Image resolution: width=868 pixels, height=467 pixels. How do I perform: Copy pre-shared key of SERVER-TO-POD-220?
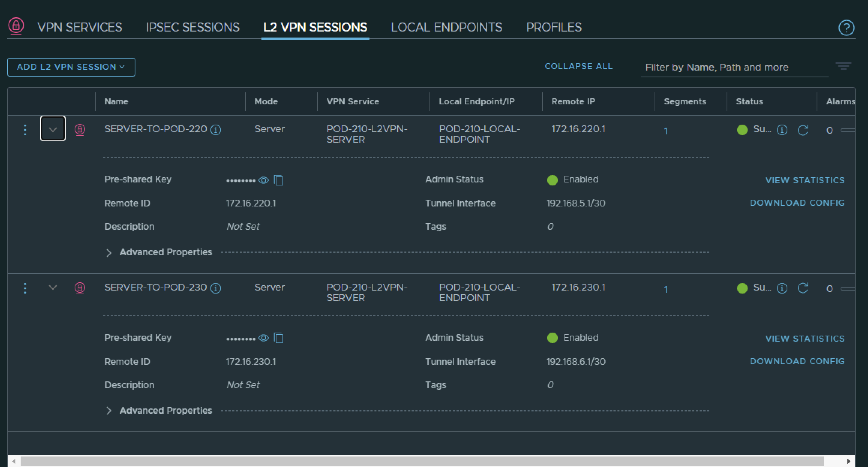[x=279, y=180]
